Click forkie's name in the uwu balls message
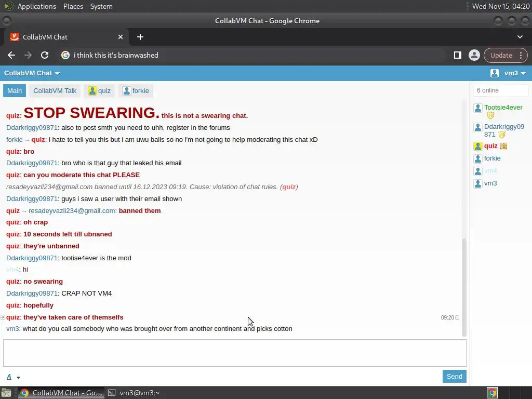The image size is (532, 399). pyautogui.click(x=14, y=140)
